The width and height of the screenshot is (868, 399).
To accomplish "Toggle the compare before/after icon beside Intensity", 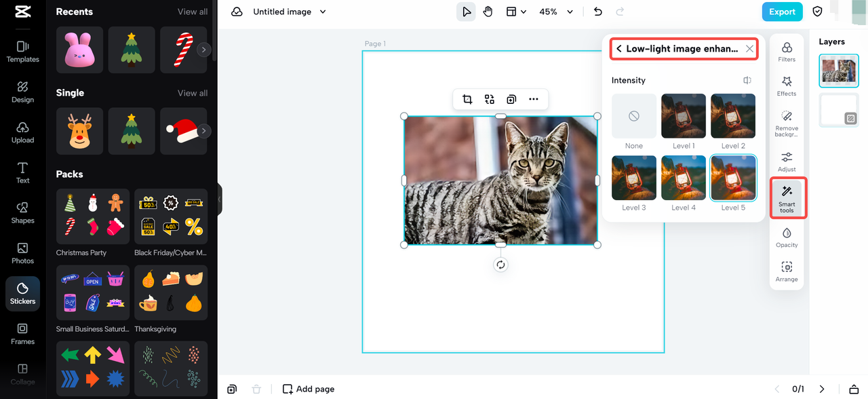I will coord(747,80).
